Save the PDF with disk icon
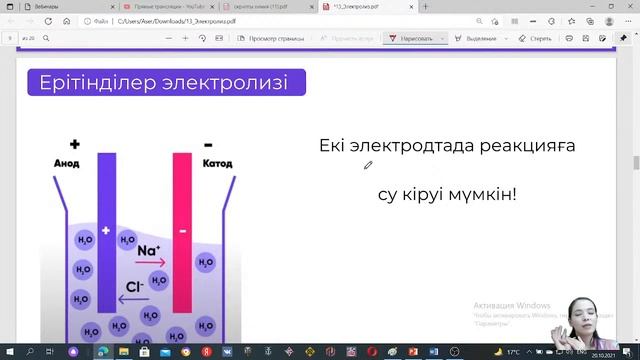Viewport: 640px width, 360px height. click(586, 38)
